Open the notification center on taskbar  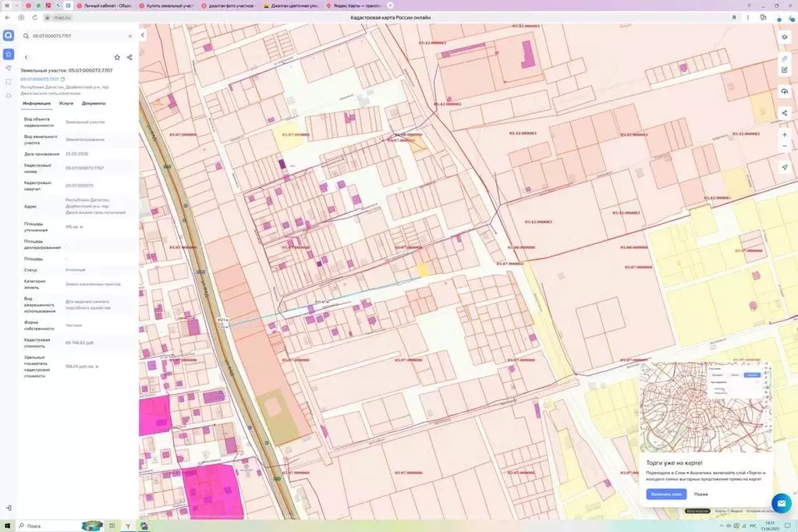click(x=787, y=526)
